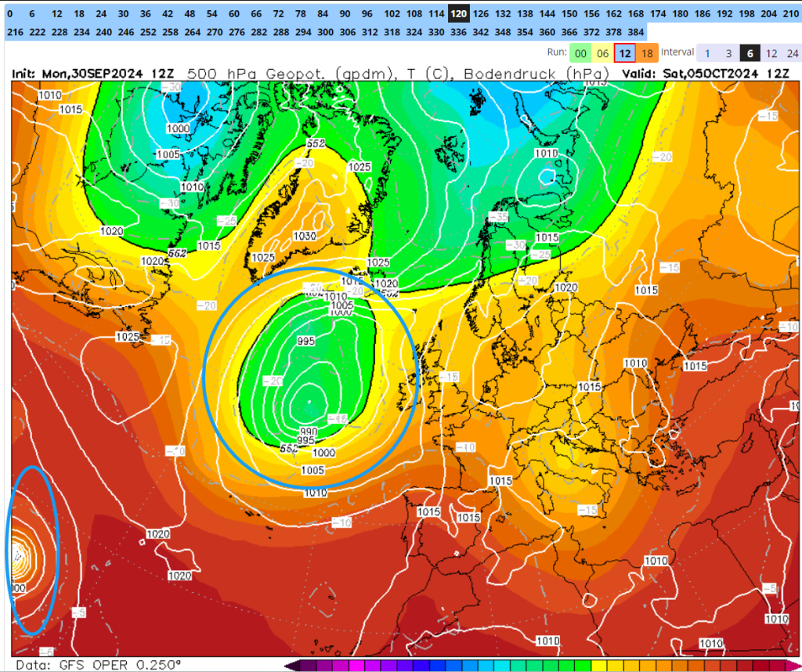Click the highlighted 120 hour step
Screen dimensions: 802x672
coord(458,14)
